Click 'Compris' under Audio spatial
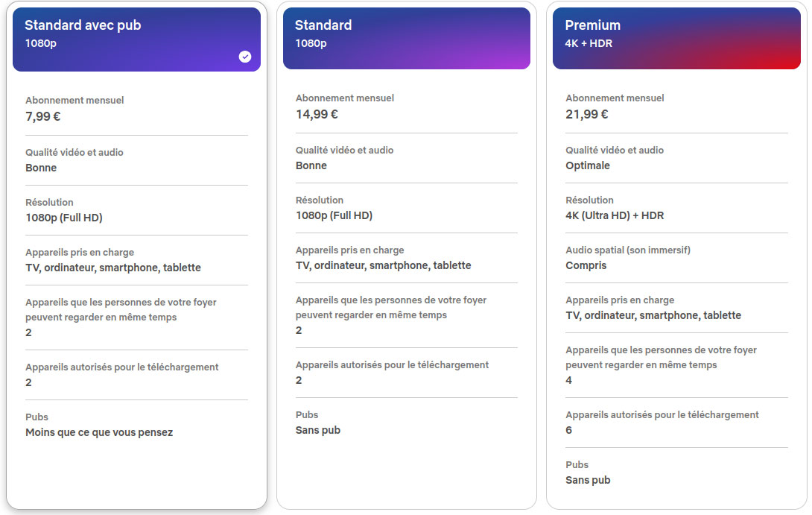The image size is (812, 515). [586, 266]
